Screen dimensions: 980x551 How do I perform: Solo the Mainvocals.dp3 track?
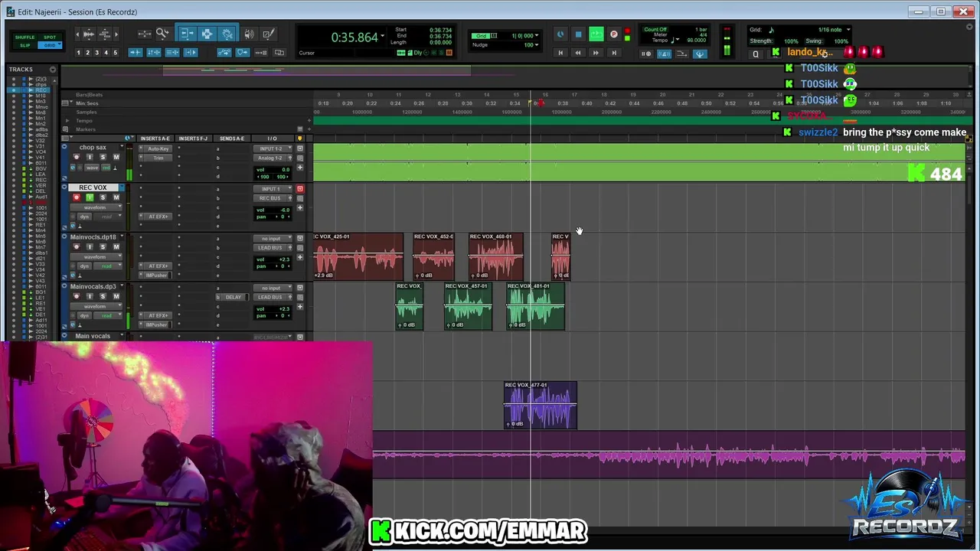103,296
